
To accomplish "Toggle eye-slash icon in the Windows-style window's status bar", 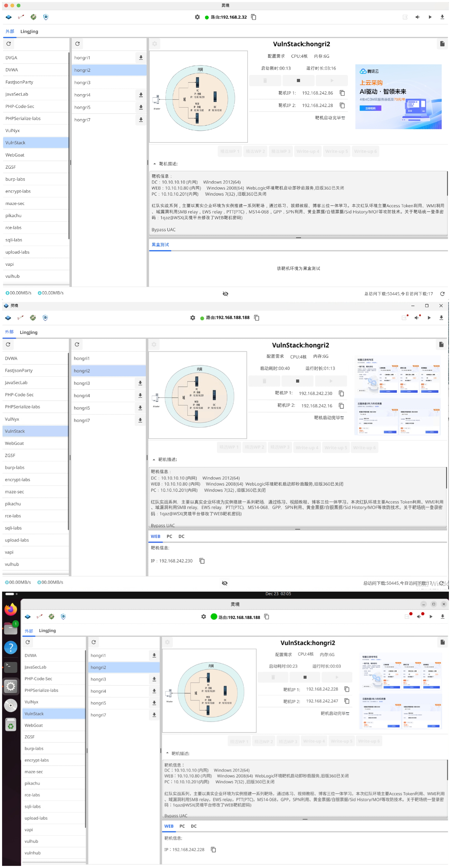I will tap(225, 583).
